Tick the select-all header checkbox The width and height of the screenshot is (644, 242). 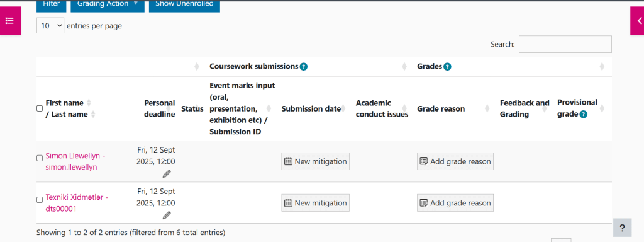coord(40,108)
